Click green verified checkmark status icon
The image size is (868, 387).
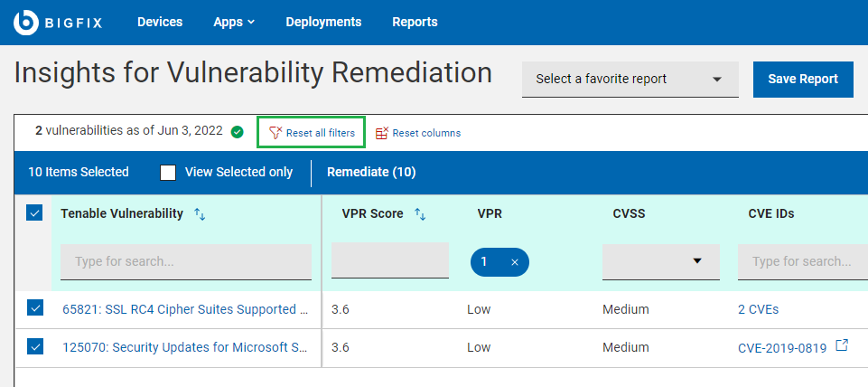[237, 132]
